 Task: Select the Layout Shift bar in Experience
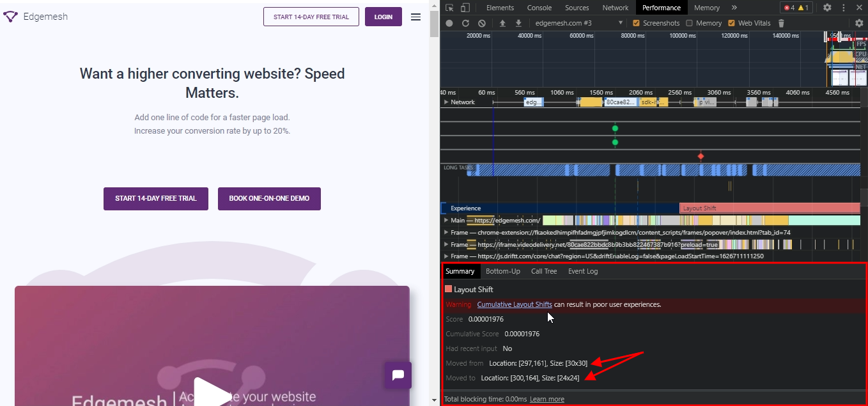pos(770,208)
